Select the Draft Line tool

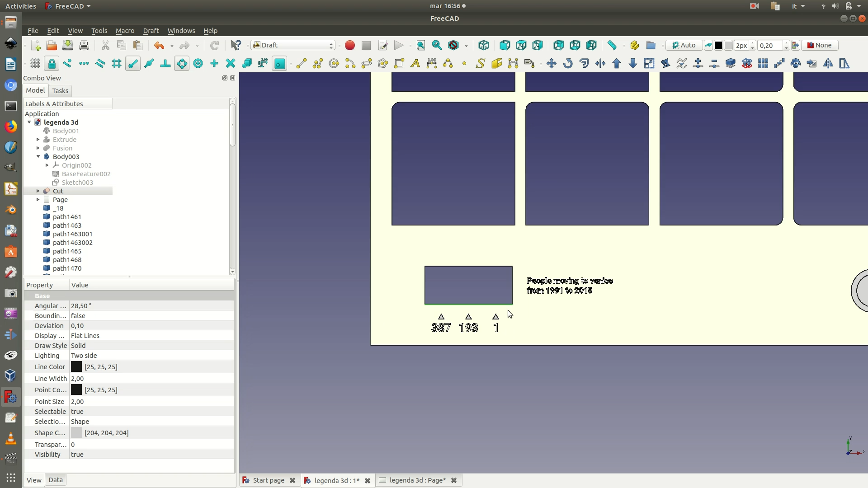(x=302, y=63)
